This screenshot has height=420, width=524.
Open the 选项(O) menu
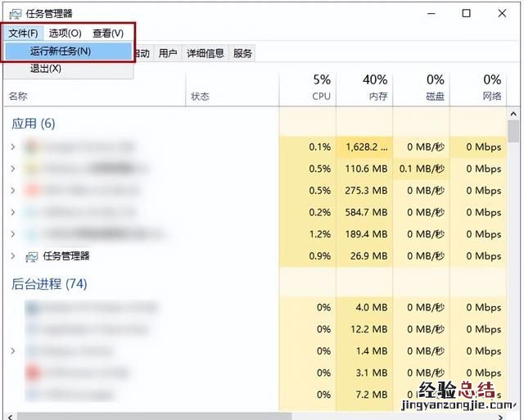(65, 33)
